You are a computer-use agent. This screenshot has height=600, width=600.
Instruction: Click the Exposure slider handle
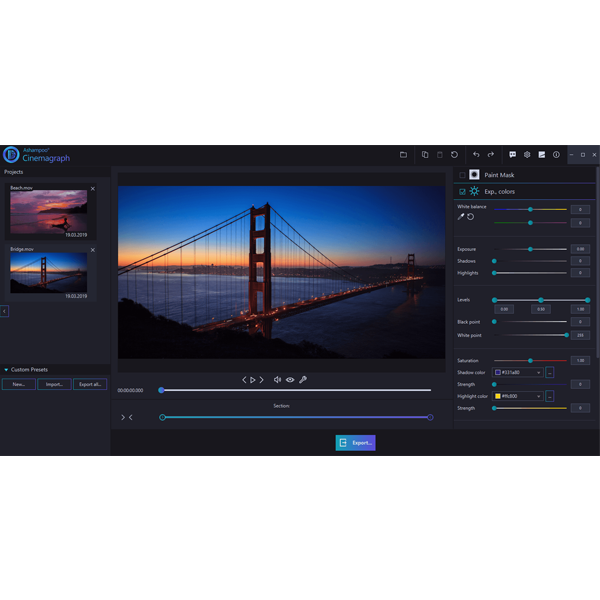coord(530,249)
